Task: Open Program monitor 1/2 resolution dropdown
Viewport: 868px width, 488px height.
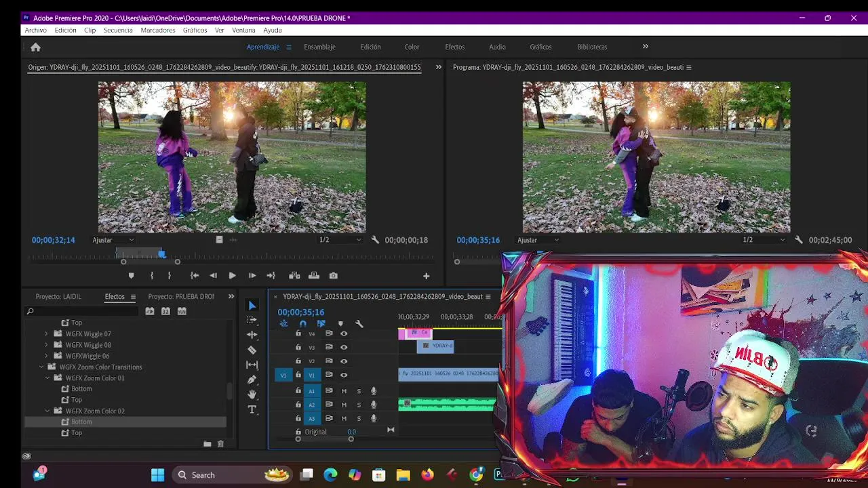Action: tap(764, 240)
